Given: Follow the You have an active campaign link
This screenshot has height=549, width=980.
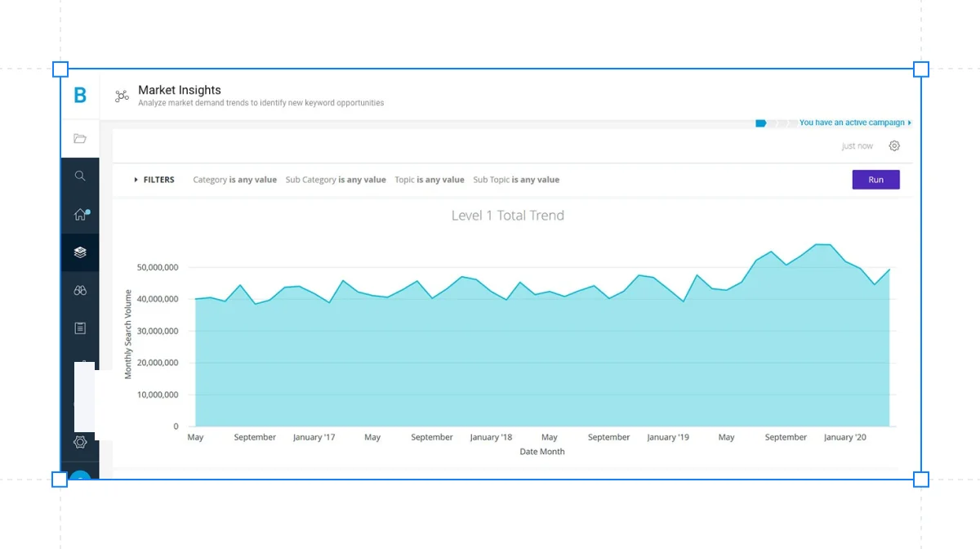Looking at the screenshot, I should point(853,123).
